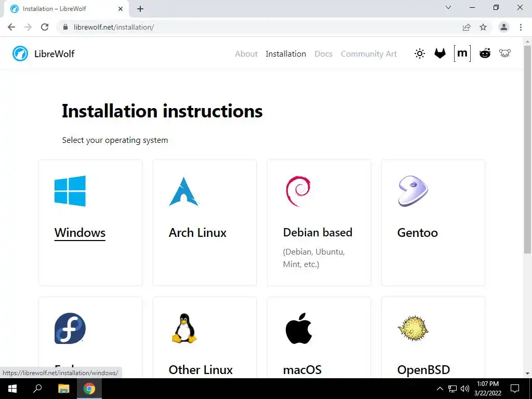Screen dimensions: 532x399
Task: Open the Lemmy mouse icon link
Action: tap(505, 54)
